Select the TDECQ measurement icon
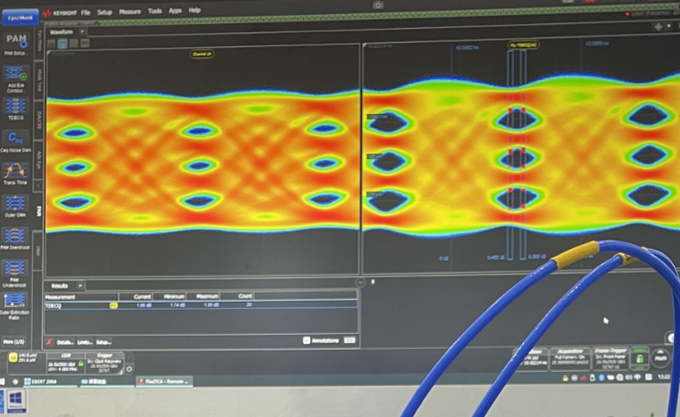Viewport: 680px width, 417px height. point(16,108)
